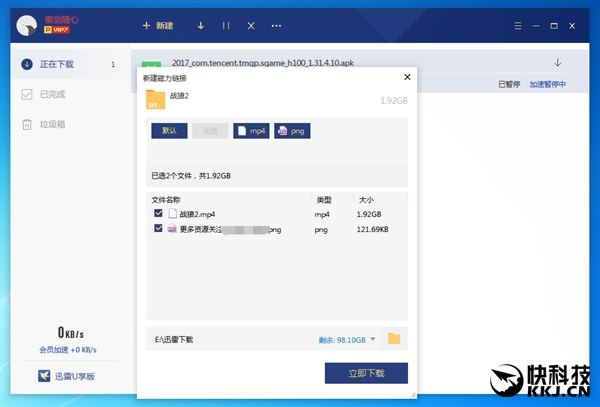Click the png image file icon

click(x=172, y=229)
